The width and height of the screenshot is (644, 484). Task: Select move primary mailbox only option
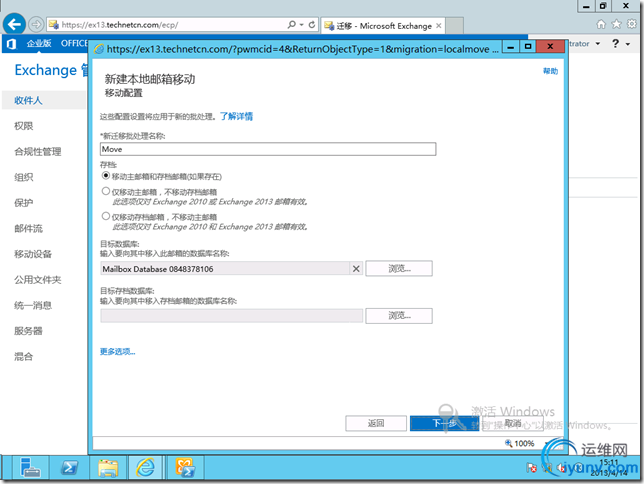point(106,191)
